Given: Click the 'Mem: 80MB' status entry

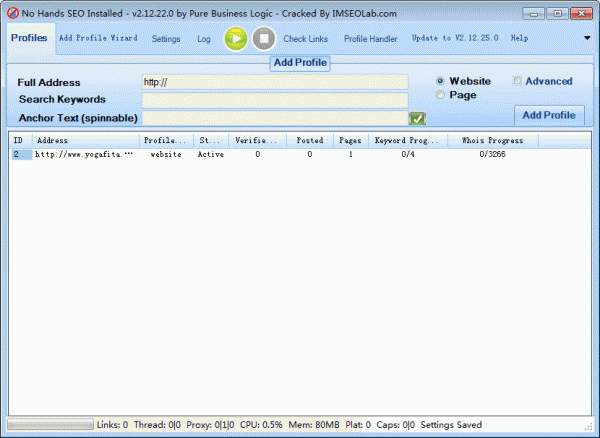Looking at the screenshot, I should [x=314, y=425].
